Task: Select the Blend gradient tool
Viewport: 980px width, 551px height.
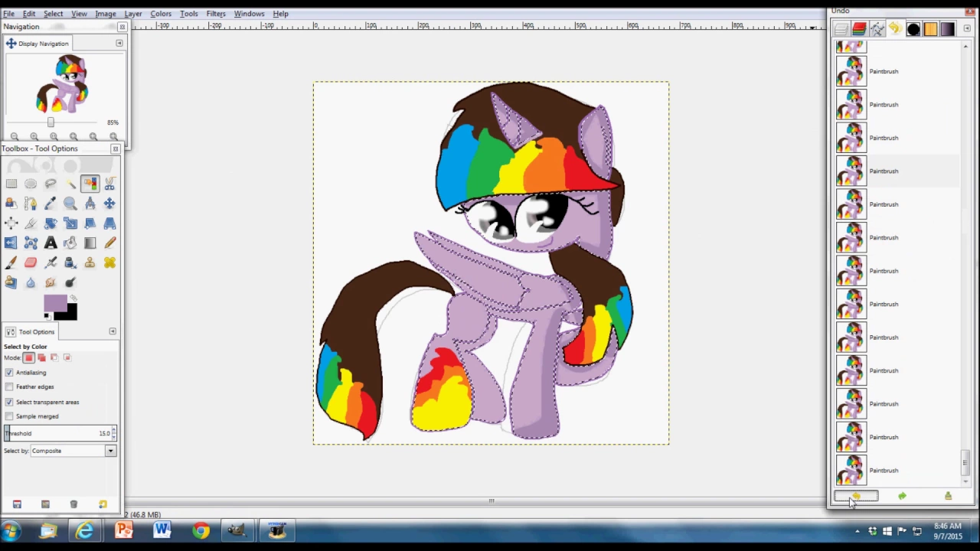Action: point(90,243)
